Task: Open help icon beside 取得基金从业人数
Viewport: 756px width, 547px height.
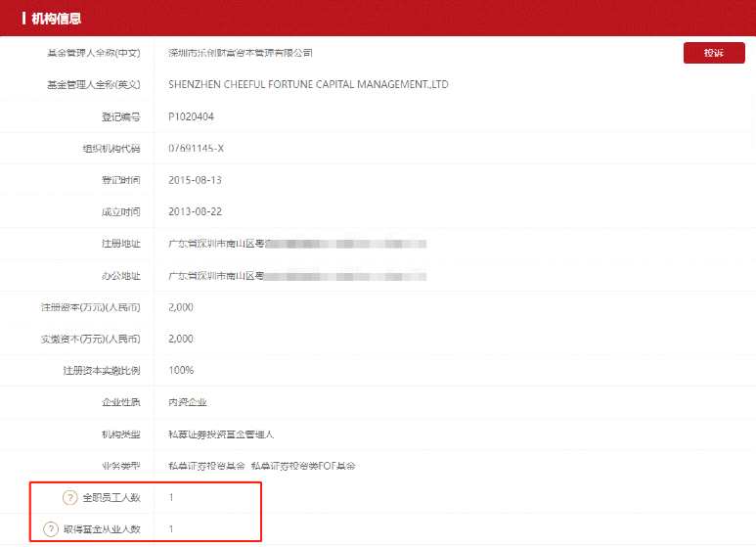Action: [51, 529]
